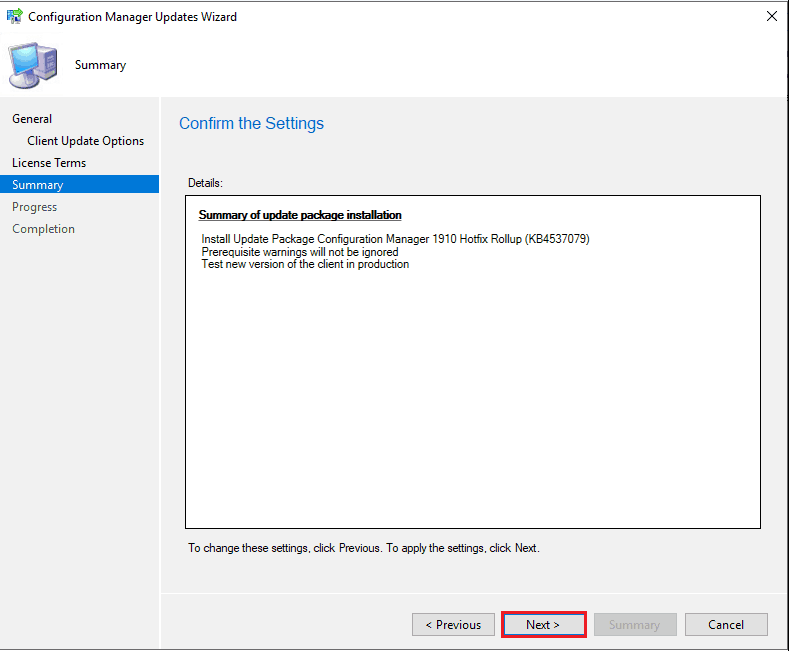Select the Completion step in sidebar
This screenshot has width=790, height=651.
43,229
